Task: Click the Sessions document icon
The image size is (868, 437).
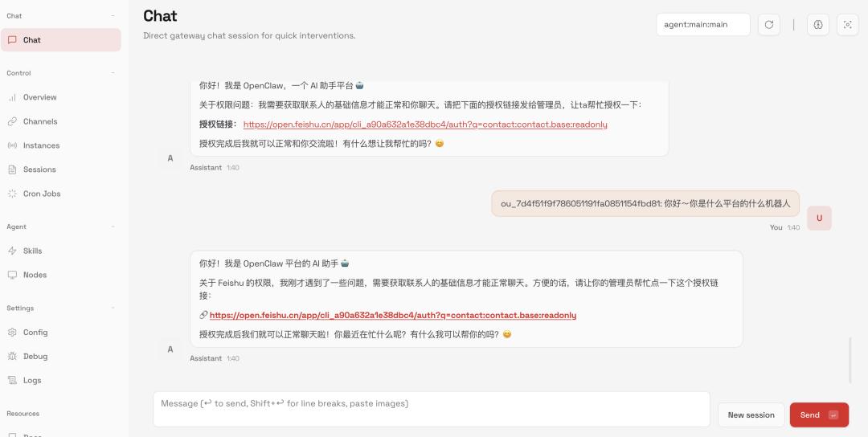Action: (x=12, y=169)
